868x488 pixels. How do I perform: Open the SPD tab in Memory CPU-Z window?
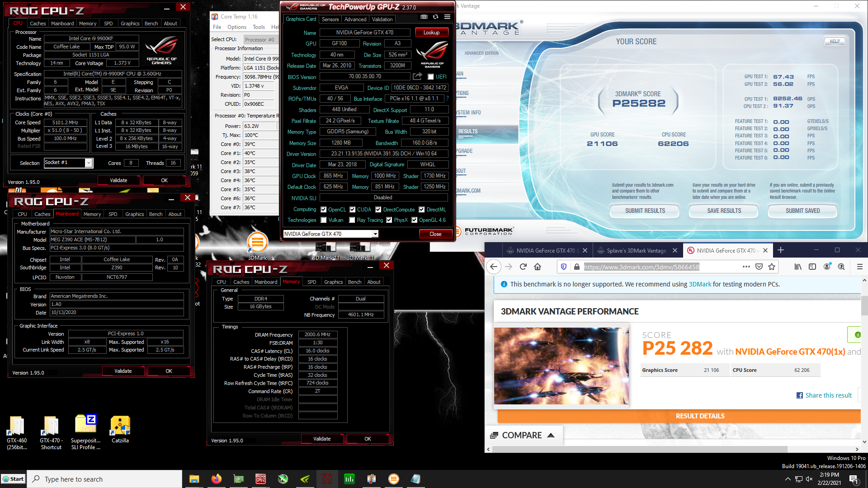tap(312, 282)
